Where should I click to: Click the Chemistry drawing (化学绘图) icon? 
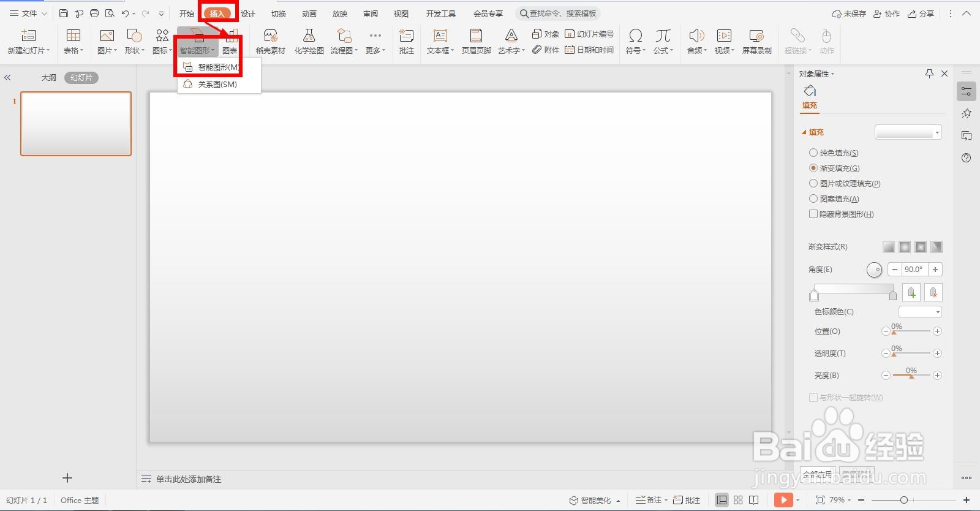pyautogui.click(x=309, y=36)
